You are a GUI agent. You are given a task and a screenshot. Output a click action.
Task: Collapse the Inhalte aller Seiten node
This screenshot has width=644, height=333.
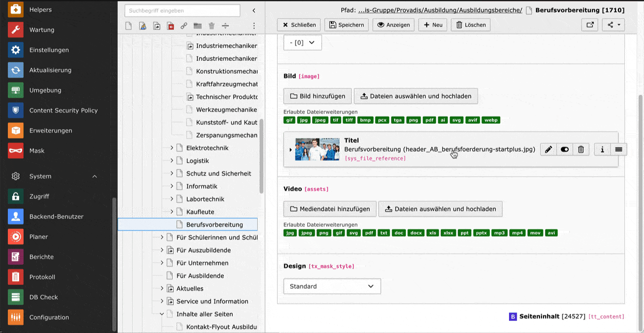pos(162,314)
